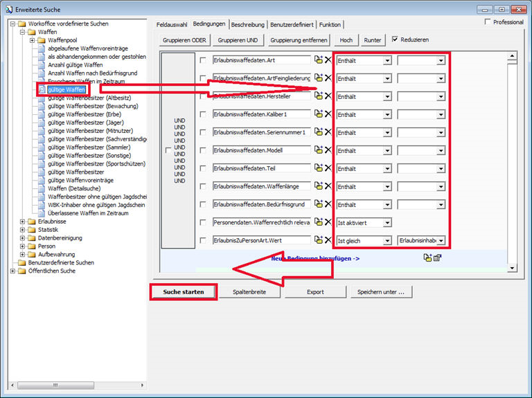Image resolution: width=532 pixels, height=398 pixels.
Task: Open the Enthält dropdown for Erlaubniswaffedaten.Art
Action: pos(387,61)
